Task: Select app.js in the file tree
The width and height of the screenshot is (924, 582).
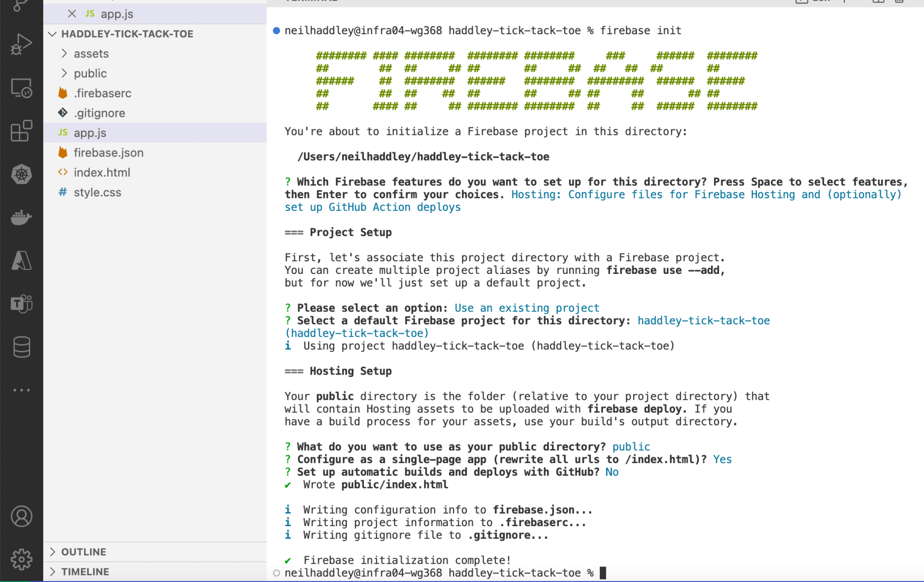Action: coord(155,133)
